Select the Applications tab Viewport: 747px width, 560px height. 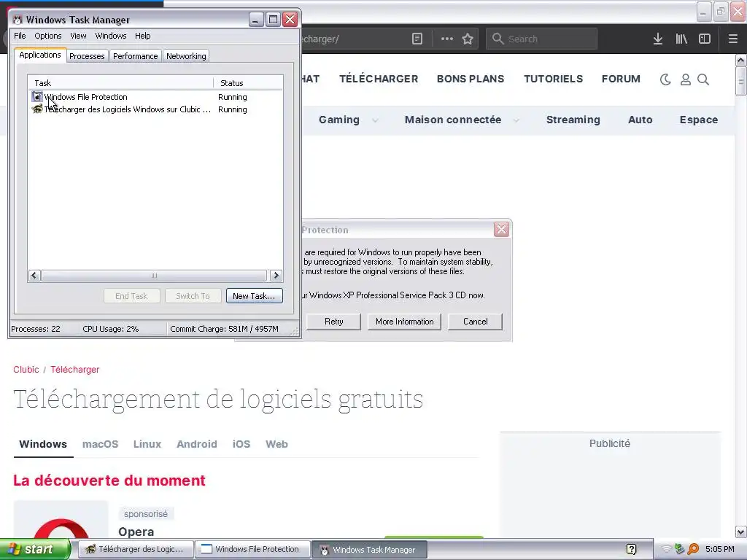[x=40, y=55]
